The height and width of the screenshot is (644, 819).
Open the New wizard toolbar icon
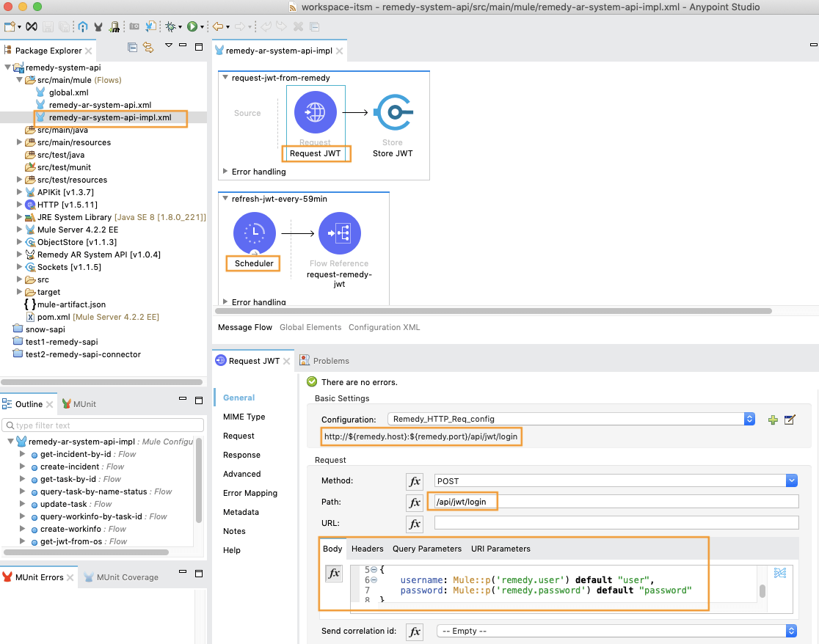[x=10, y=26]
